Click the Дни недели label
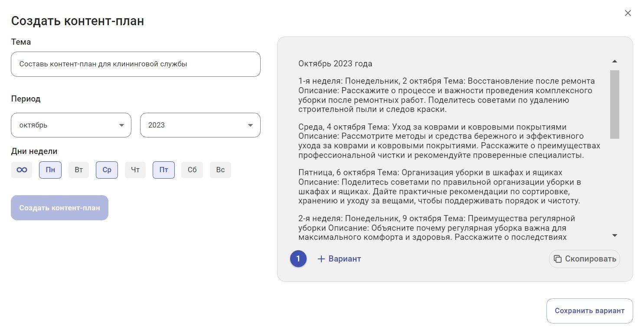This screenshot has width=644, height=330. tap(34, 151)
